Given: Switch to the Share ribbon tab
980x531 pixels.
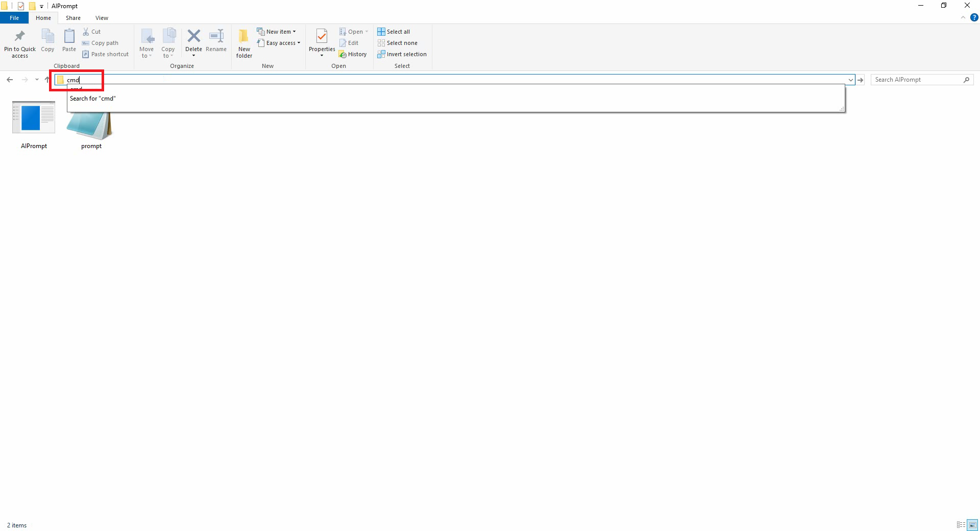Looking at the screenshot, I should point(73,18).
